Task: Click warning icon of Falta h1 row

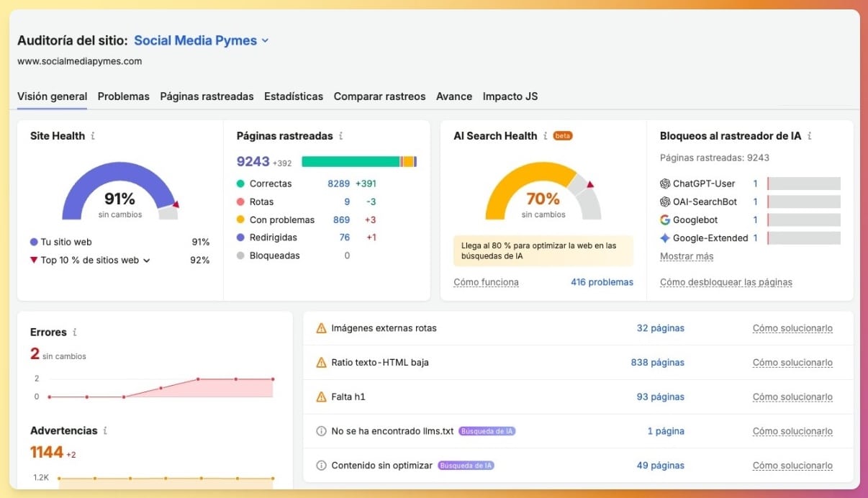Action: [321, 397]
